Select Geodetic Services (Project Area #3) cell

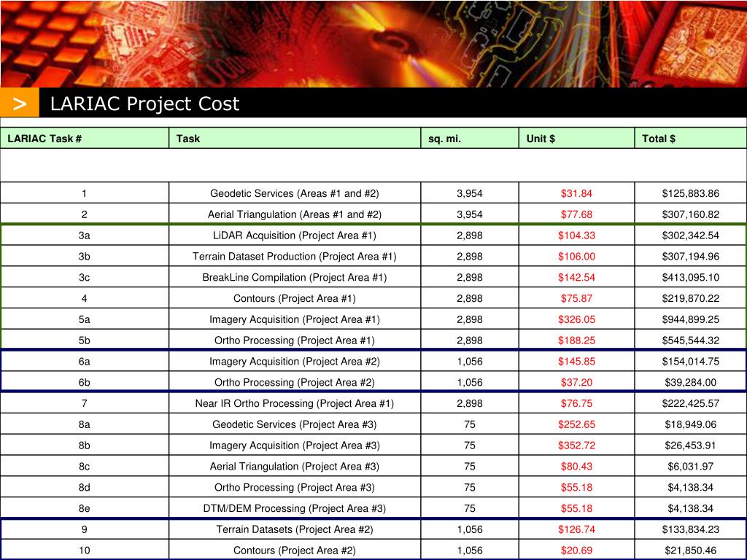(295, 424)
